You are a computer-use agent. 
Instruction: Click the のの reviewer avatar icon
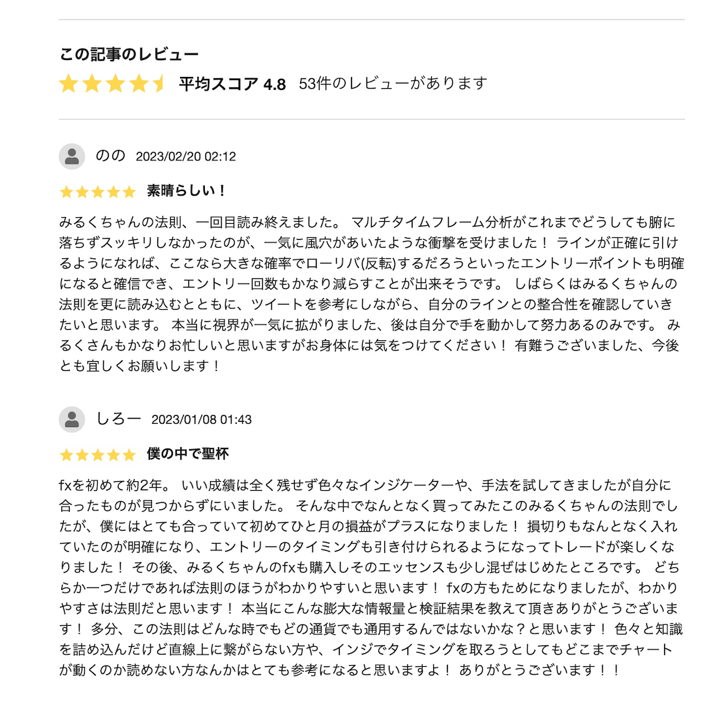[x=72, y=156]
